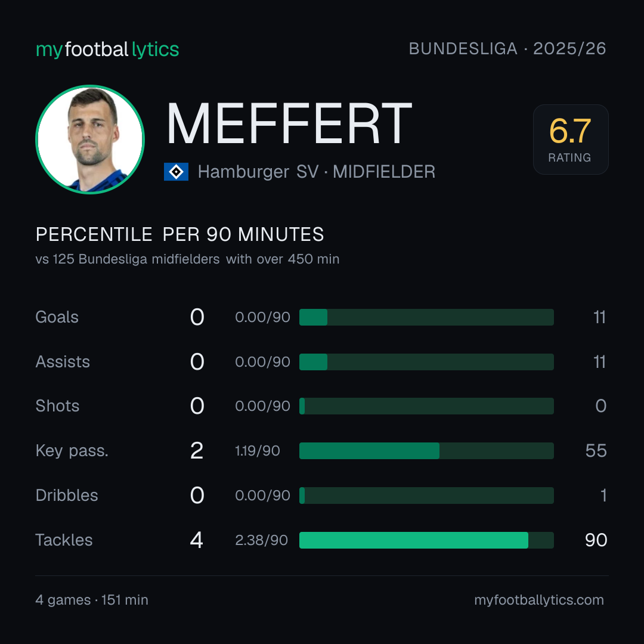Click the Key pass. stat label
The image size is (644, 644).
click(72, 451)
